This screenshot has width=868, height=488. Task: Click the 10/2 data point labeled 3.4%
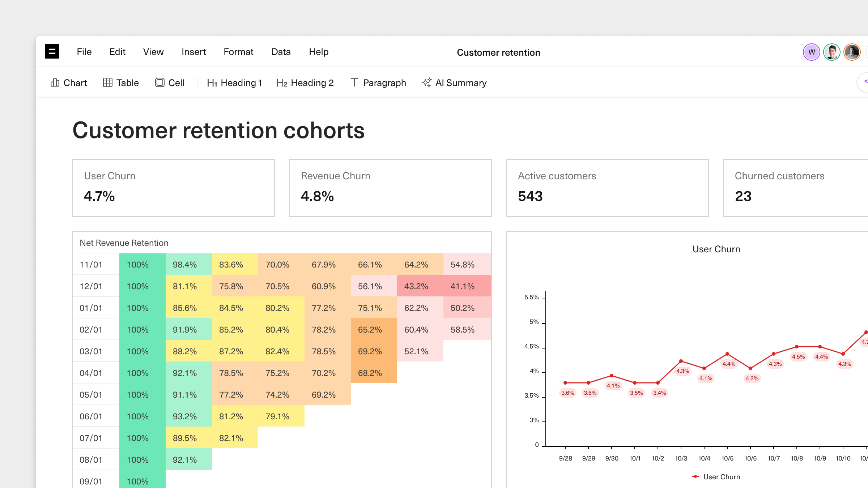(x=658, y=383)
